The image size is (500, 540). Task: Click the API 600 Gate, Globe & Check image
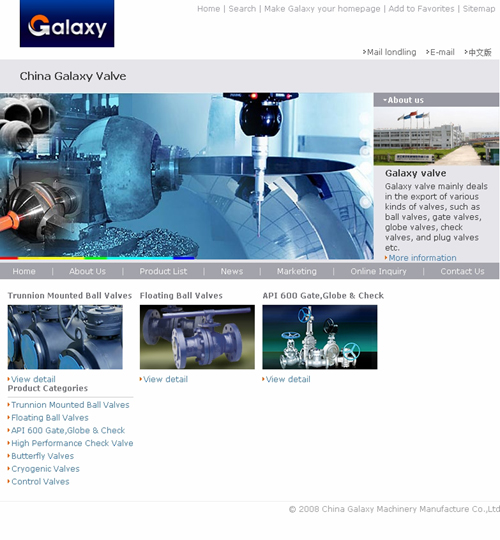(320, 337)
